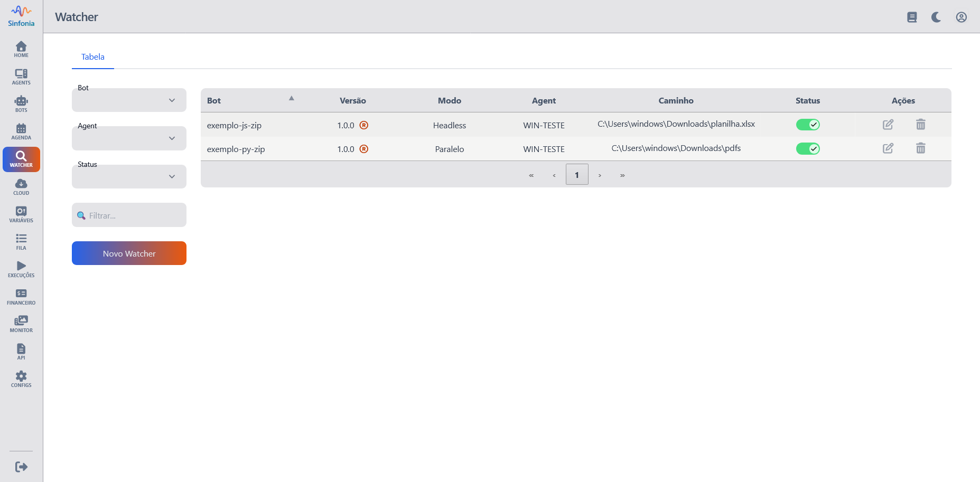Click the Novo Watcher button

pos(129,253)
